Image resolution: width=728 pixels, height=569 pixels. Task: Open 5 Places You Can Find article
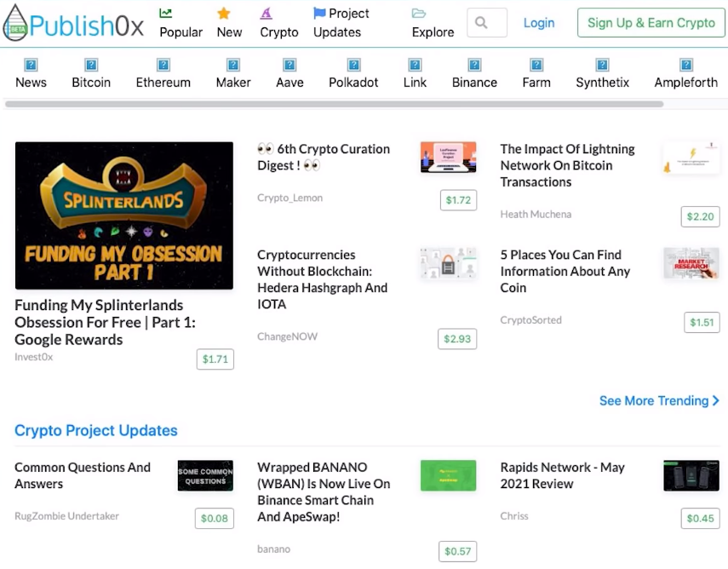coord(565,271)
